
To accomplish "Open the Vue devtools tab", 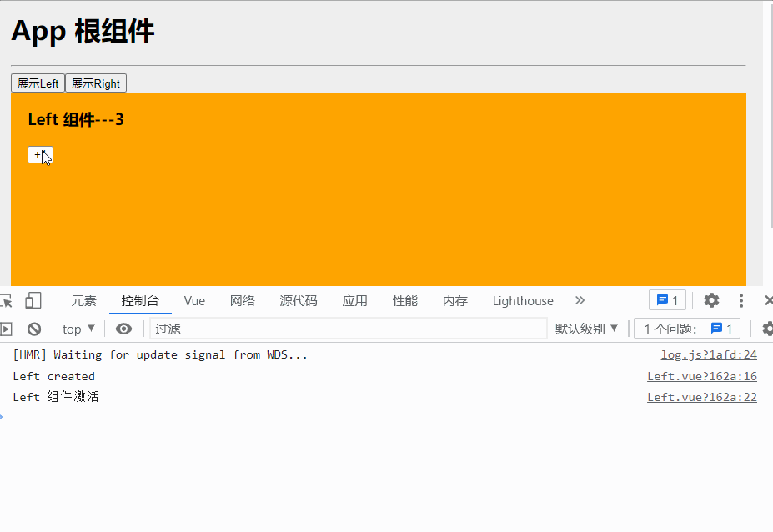I will coord(194,301).
